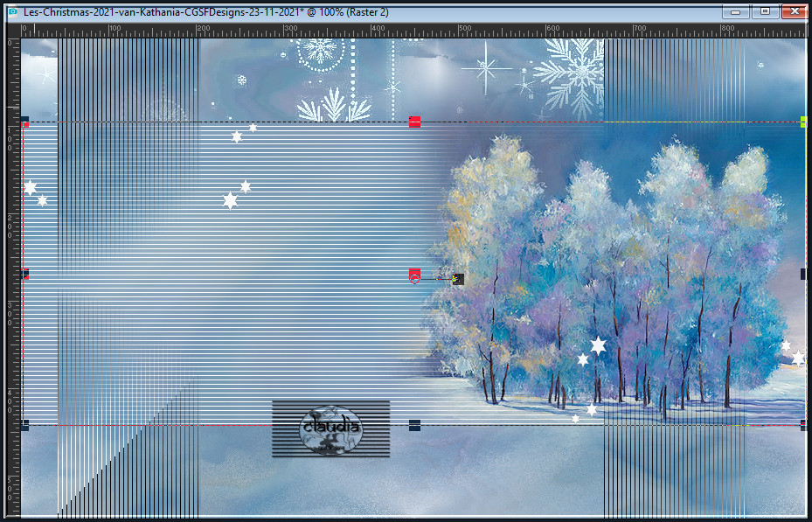Minimize the Les-Christmas-2021 image window
Screen dimensions: 812x522
735,11
